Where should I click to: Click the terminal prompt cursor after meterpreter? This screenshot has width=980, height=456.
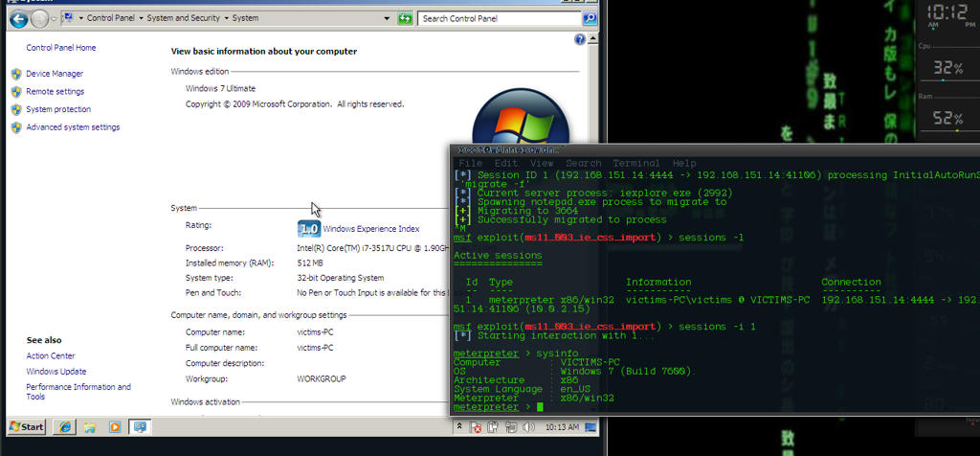pos(540,407)
